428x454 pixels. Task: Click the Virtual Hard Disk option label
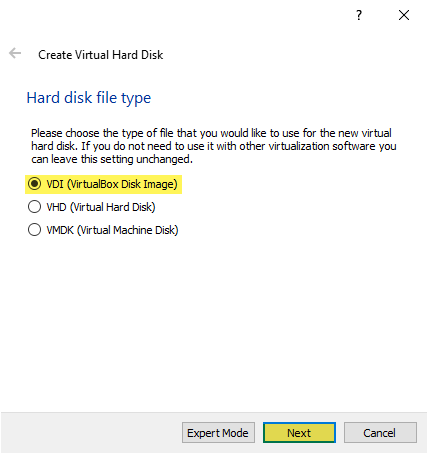(x=113, y=207)
